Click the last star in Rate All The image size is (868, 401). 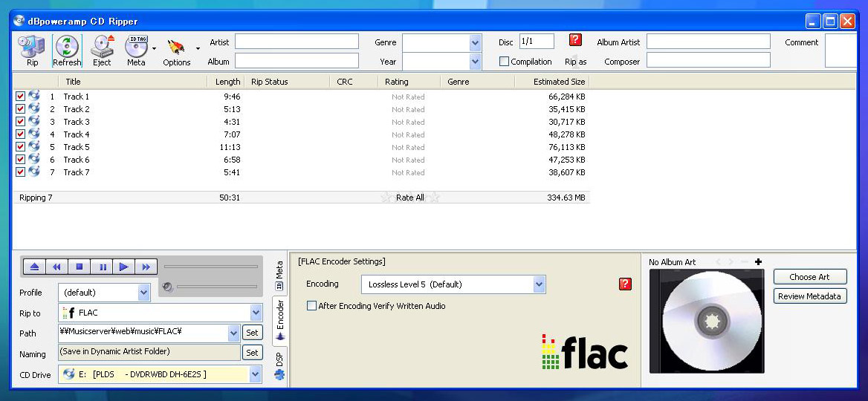435,197
